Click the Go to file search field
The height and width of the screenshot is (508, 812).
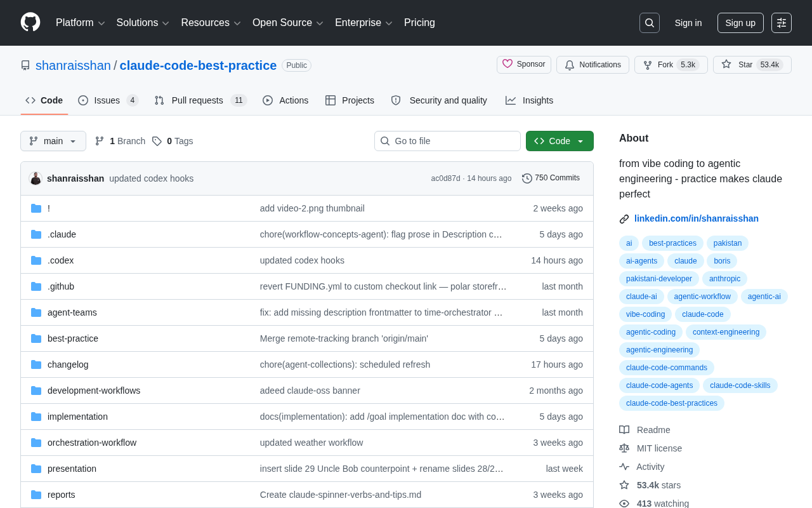point(447,141)
